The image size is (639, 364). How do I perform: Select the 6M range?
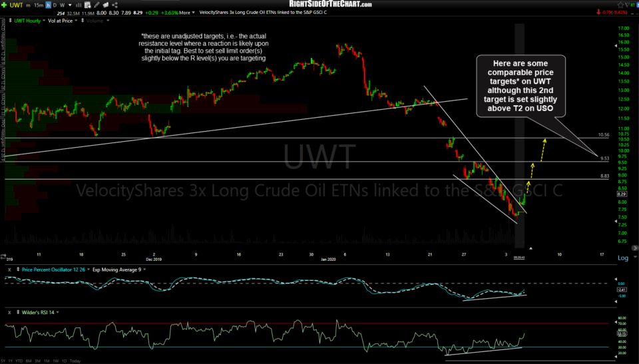28,361
